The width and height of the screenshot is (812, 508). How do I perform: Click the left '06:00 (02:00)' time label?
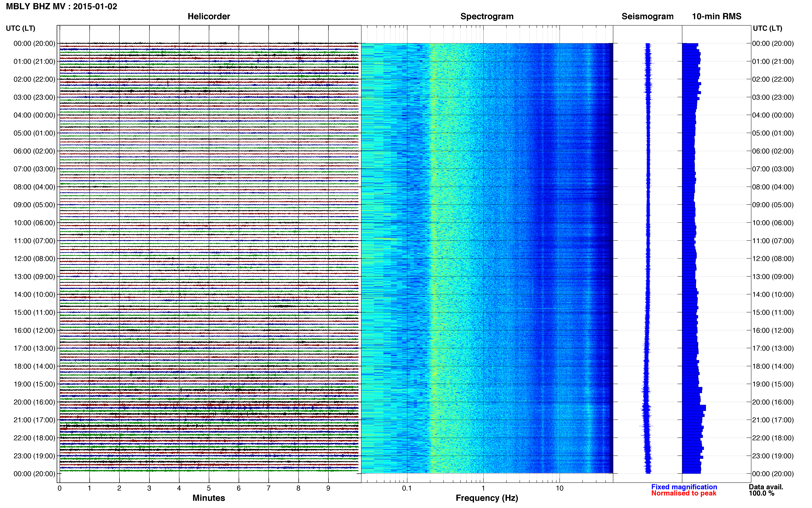(34, 151)
